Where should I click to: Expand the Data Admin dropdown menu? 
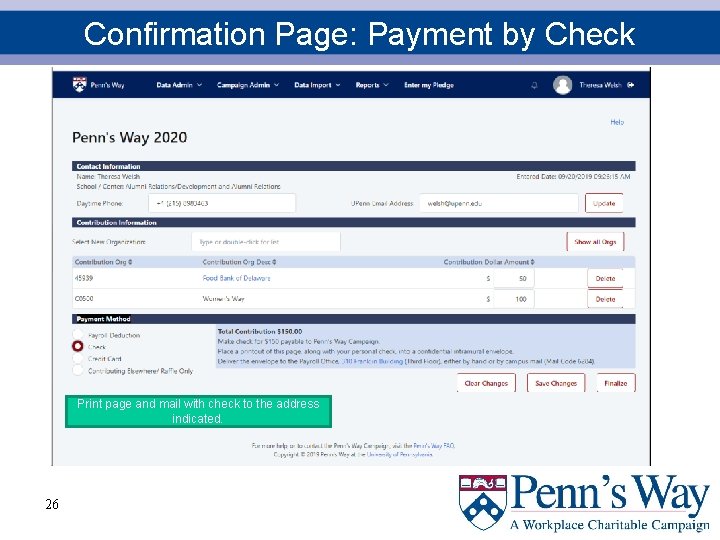pos(179,85)
